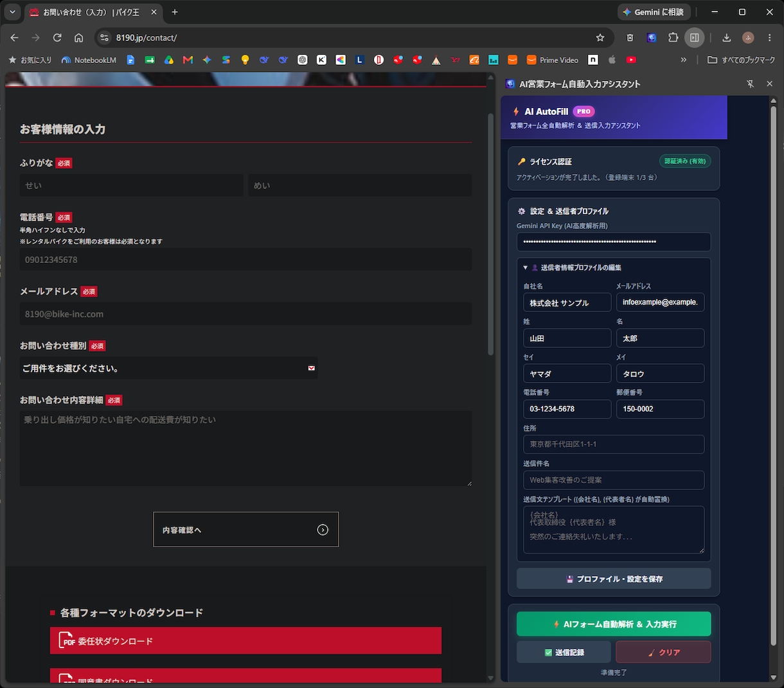The height and width of the screenshot is (688, 784).
Task: Open the すべてのブックマーク folder
Action: click(x=741, y=60)
